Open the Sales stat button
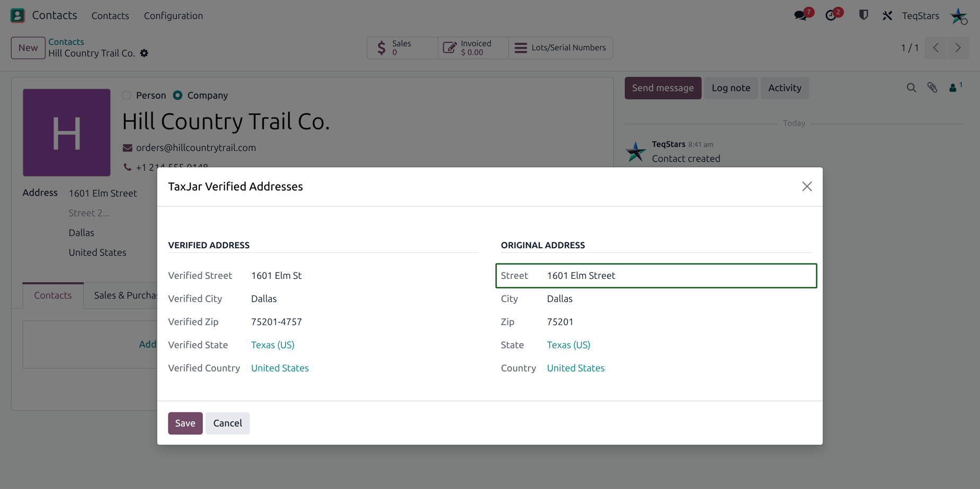This screenshot has height=489, width=980. 402,48
